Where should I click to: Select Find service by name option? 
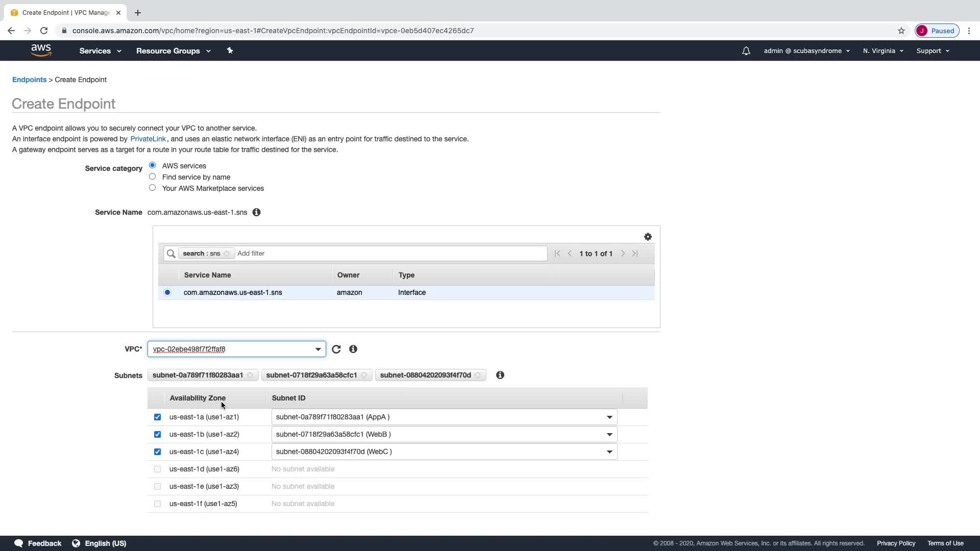(152, 177)
